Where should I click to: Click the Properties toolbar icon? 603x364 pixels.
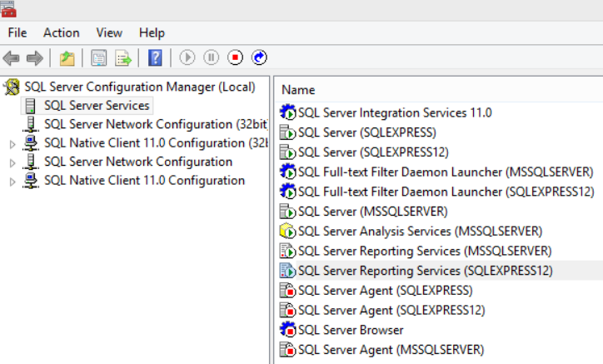point(99,58)
